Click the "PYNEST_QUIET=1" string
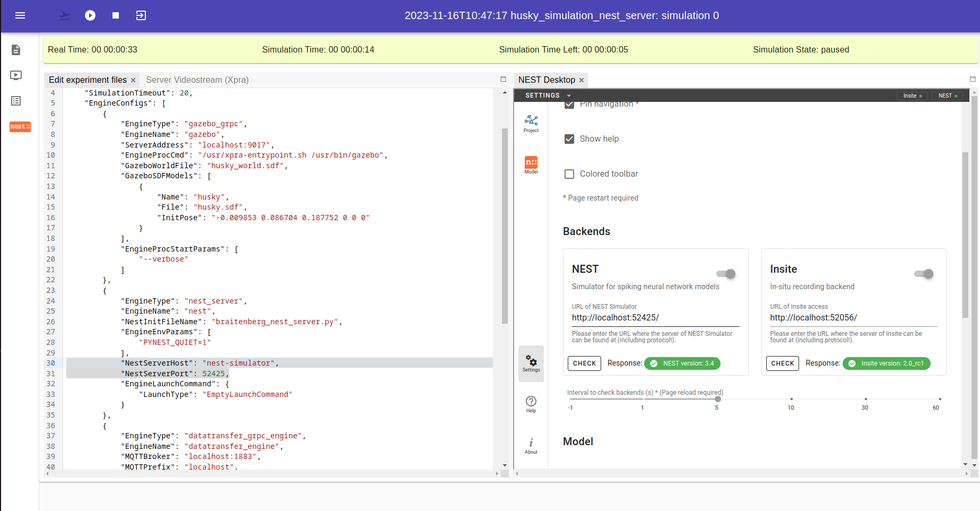 (175, 343)
